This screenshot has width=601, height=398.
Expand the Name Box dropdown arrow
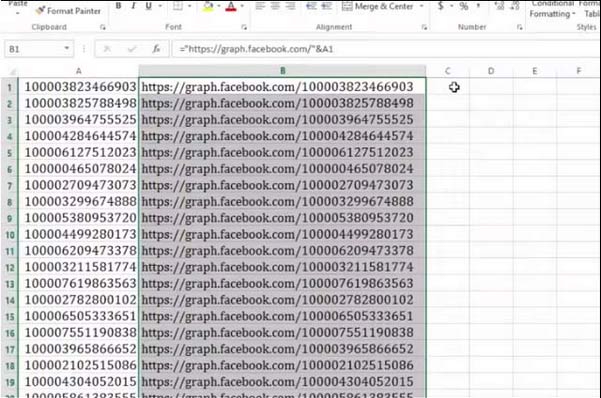coord(67,49)
